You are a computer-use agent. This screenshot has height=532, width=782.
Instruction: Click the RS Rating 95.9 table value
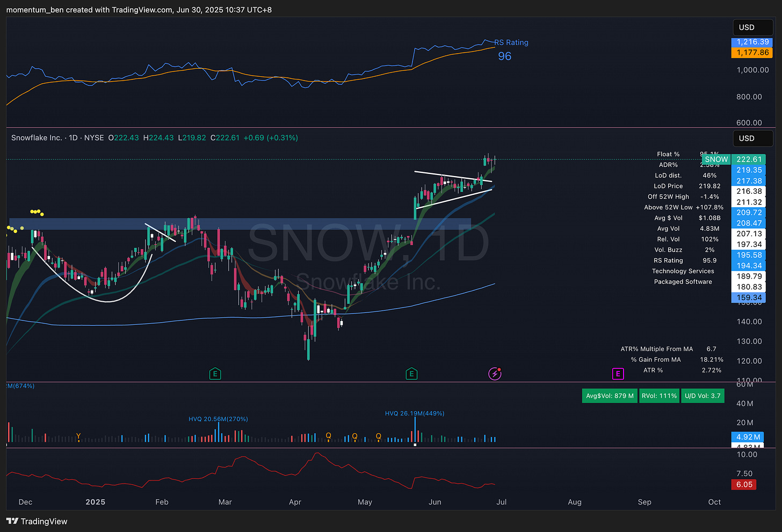pos(709,260)
